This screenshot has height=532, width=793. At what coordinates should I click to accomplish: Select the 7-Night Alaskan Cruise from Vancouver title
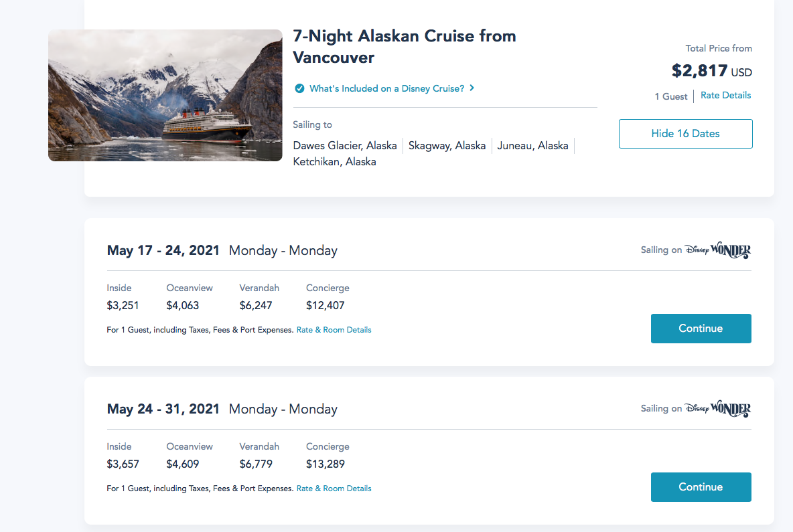pos(405,47)
